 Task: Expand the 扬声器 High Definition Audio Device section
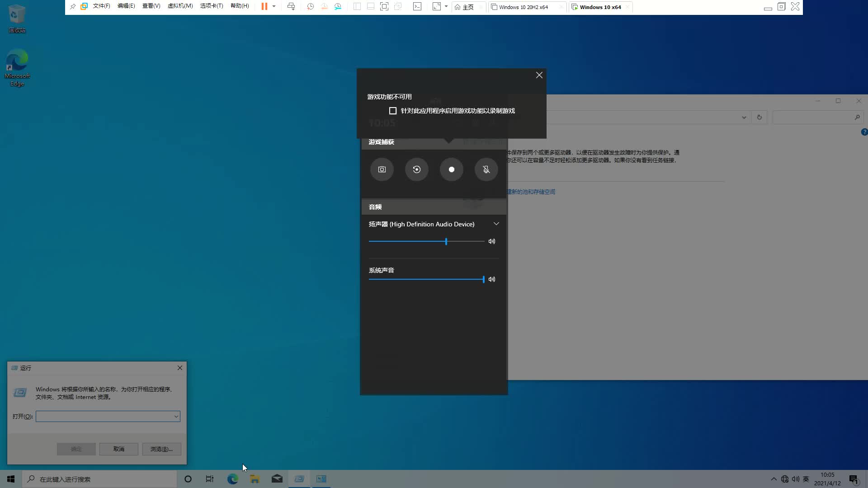496,223
